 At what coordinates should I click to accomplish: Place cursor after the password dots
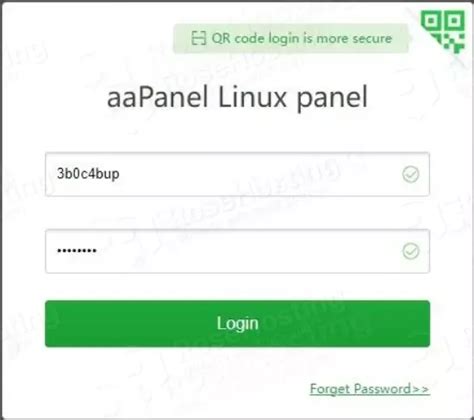(x=98, y=251)
